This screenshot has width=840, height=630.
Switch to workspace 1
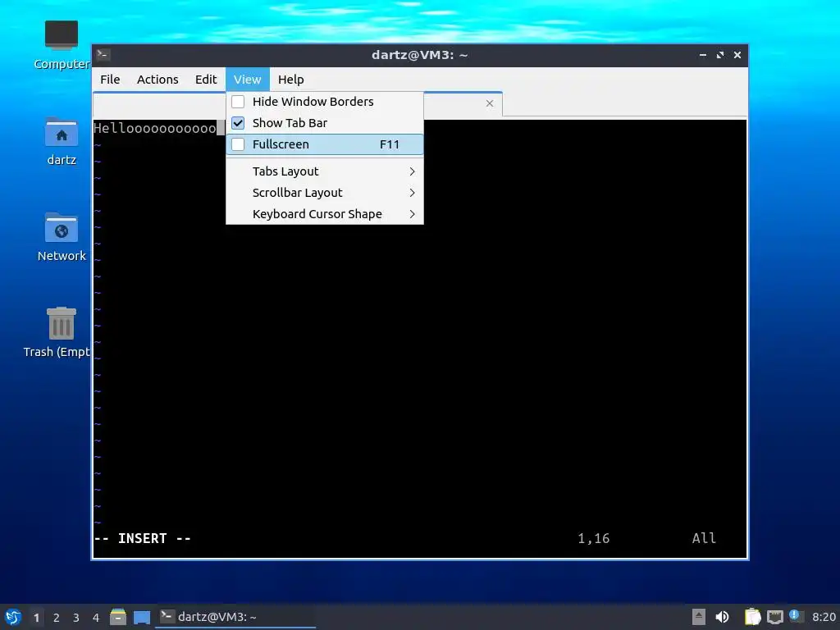click(x=36, y=618)
